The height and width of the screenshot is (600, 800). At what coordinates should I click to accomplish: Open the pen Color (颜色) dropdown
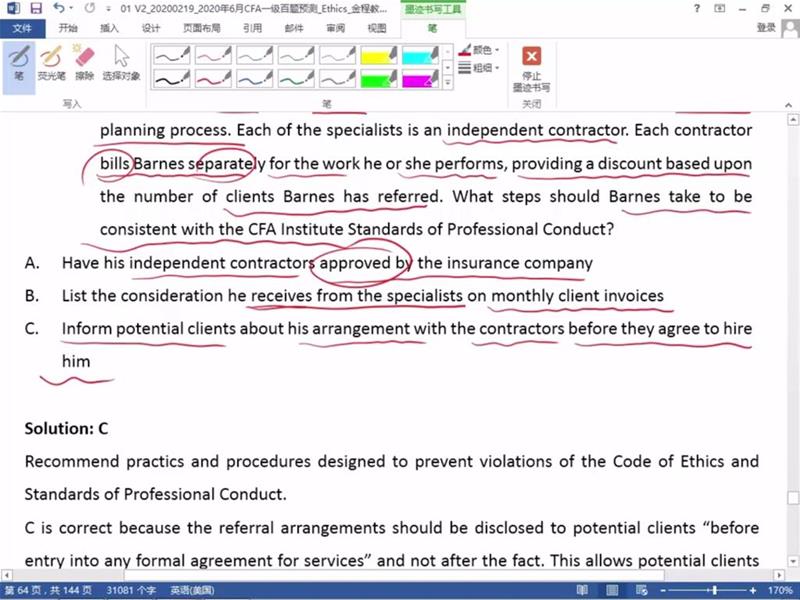click(x=485, y=49)
